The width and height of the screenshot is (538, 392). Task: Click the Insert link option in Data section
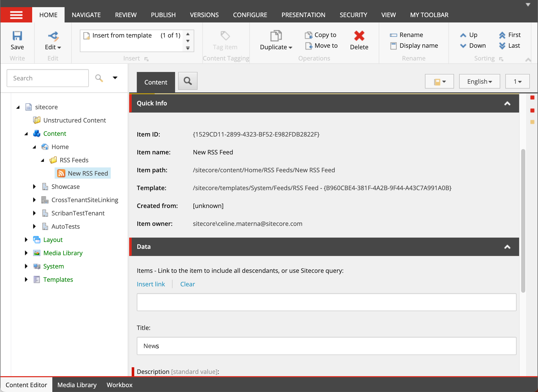tap(151, 284)
